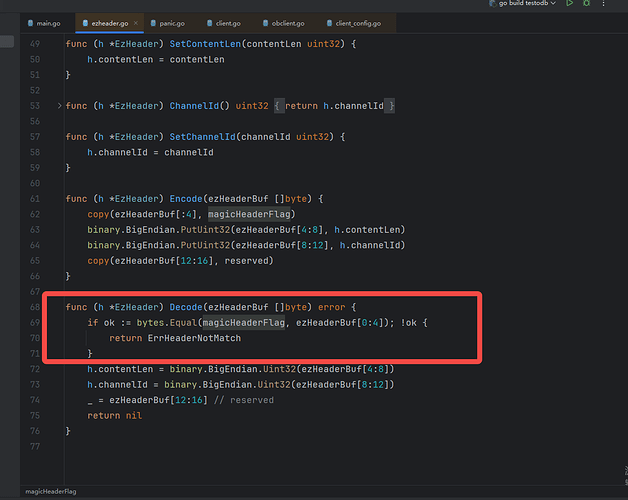Click line number 68 in the gutter
628x500 pixels.
(x=35, y=307)
